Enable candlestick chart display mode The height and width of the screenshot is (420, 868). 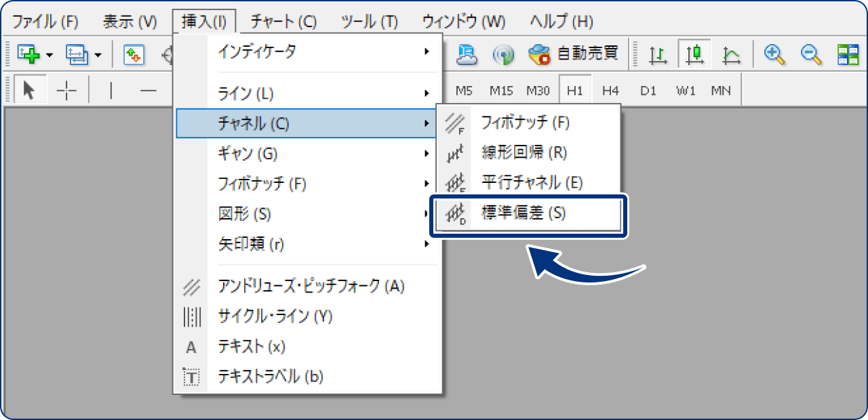click(x=693, y=54)
